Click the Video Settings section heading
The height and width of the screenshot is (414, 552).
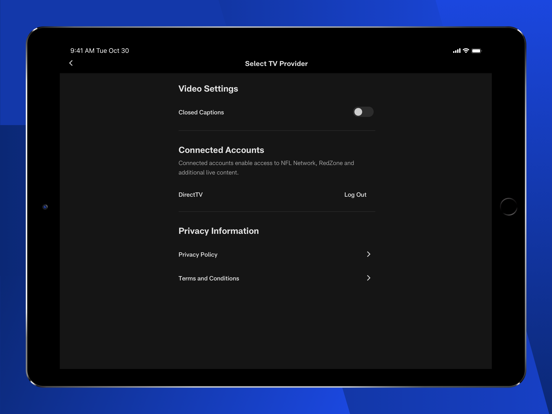coord(208,89)
